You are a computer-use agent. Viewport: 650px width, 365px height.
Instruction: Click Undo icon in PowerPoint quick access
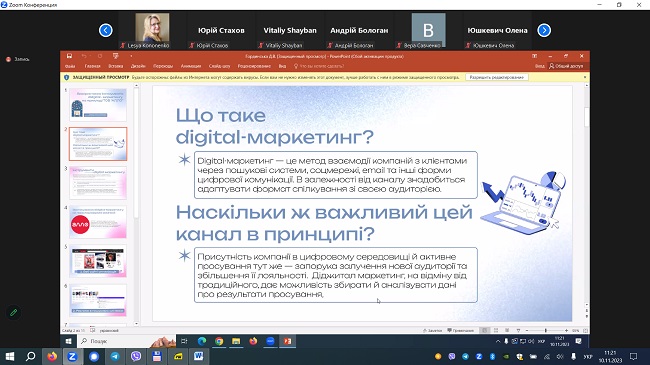84,56
